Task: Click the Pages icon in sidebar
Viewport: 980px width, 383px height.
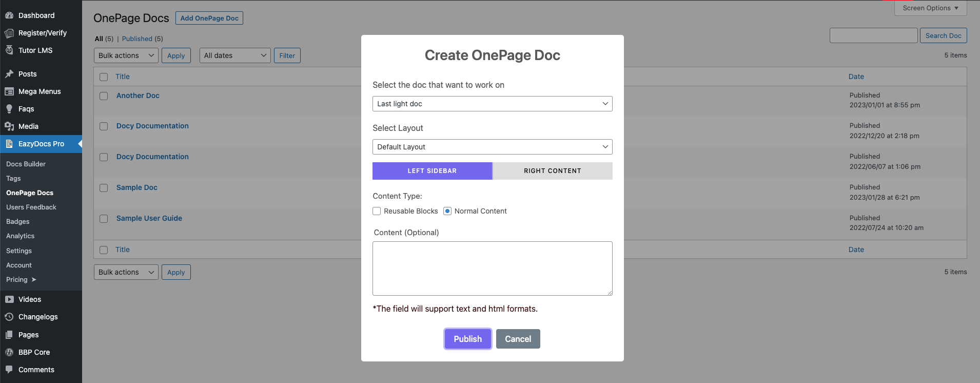Action: (9, 335)
